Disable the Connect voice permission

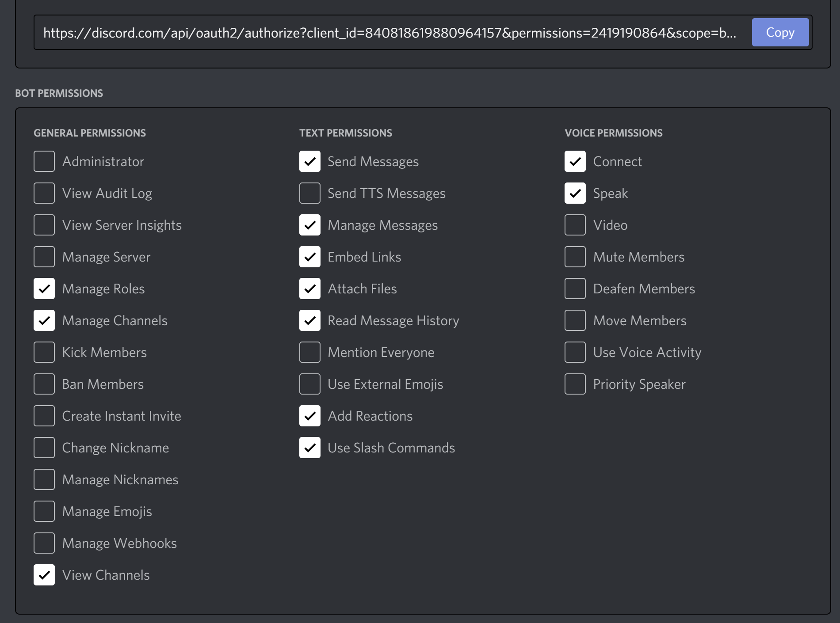point(575,161)
